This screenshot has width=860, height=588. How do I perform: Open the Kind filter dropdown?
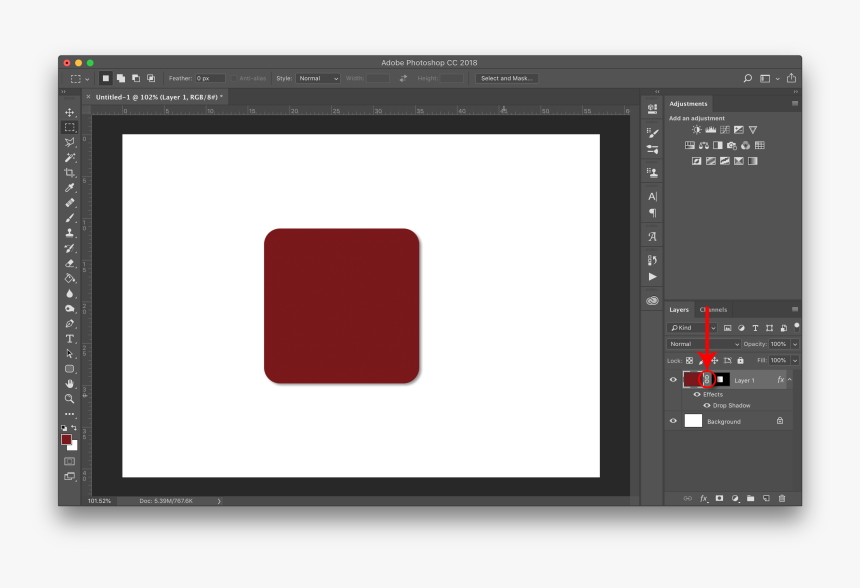(692, 327)
